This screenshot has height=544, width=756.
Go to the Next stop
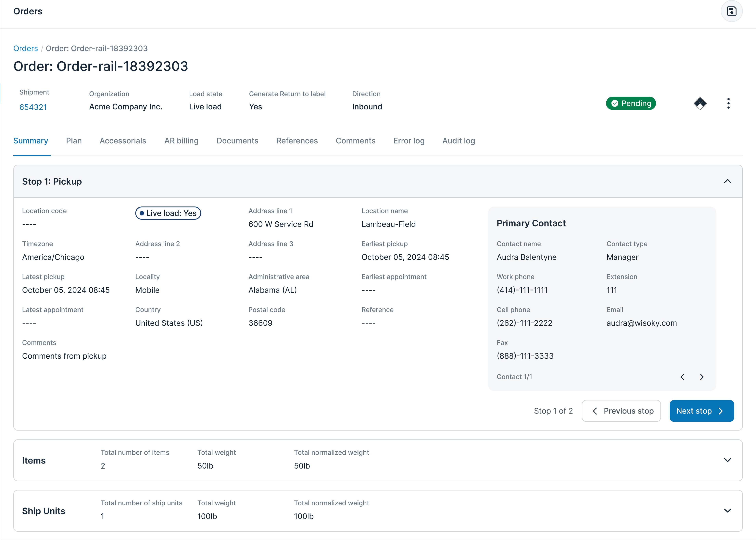[701, 411]
